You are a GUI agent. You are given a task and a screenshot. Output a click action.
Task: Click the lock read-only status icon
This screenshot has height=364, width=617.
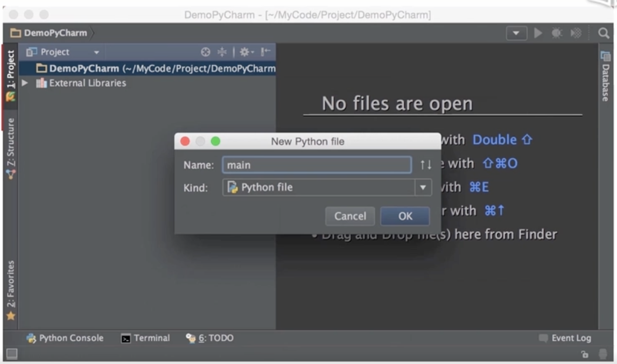coord(585,354)
